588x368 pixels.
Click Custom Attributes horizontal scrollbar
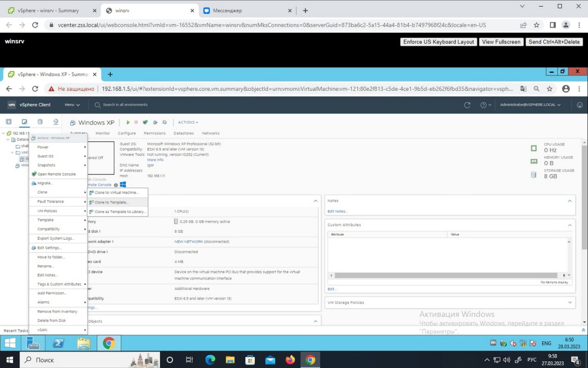pyautogui.click(x=446, y=275)
